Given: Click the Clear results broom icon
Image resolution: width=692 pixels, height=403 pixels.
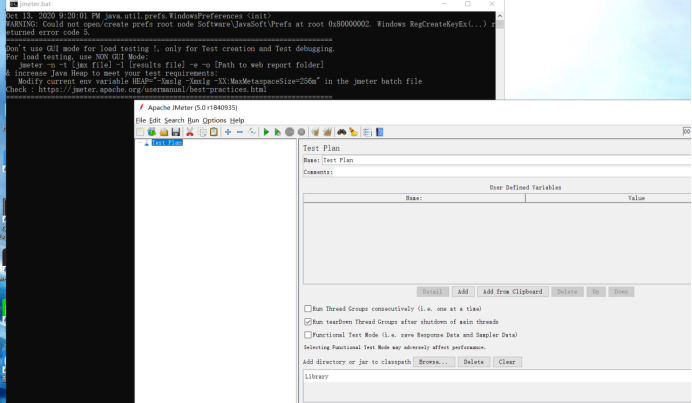Looking at the screenshot, I should pos(315,132).
